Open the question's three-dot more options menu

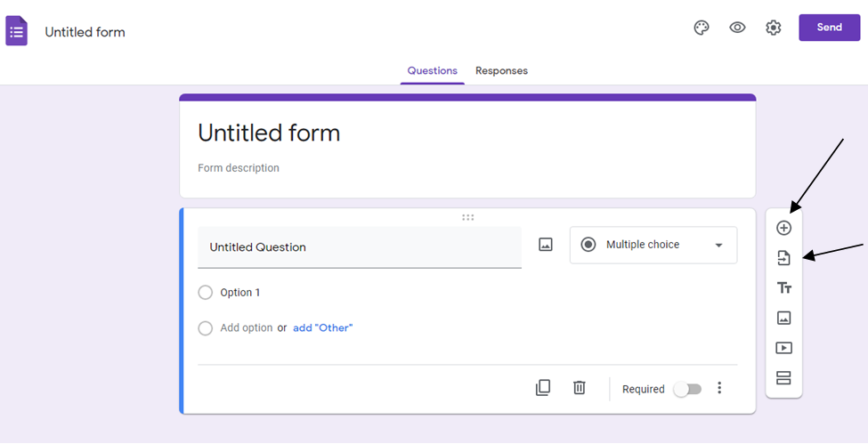(719, 388)
